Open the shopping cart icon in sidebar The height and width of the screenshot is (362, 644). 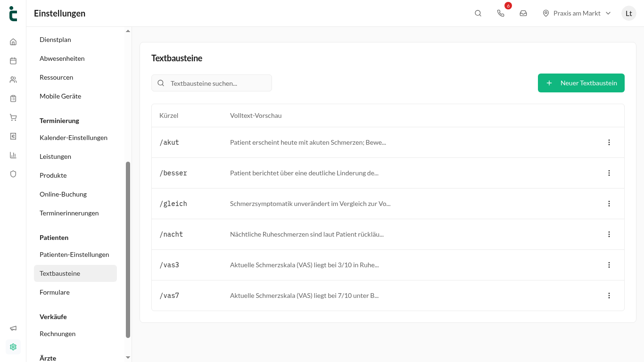[x=13, y=117]
